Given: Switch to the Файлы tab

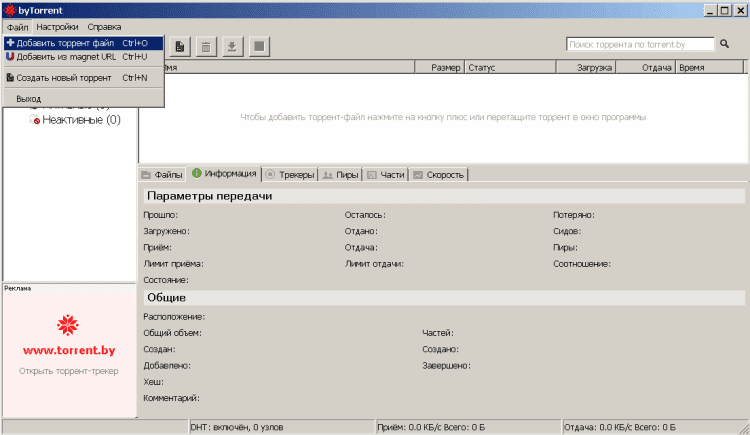Looking at the screenshot, I should (x=162, y=174).
